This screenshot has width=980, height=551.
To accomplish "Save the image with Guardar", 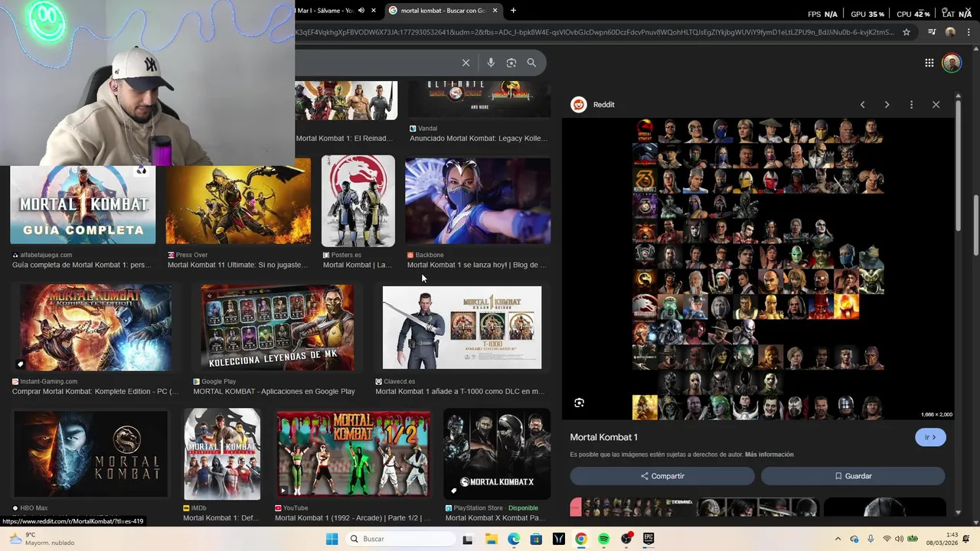I will point(853,476).
